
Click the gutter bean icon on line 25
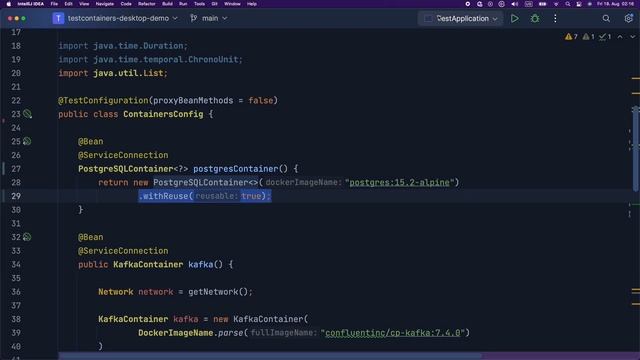[27, 141]
